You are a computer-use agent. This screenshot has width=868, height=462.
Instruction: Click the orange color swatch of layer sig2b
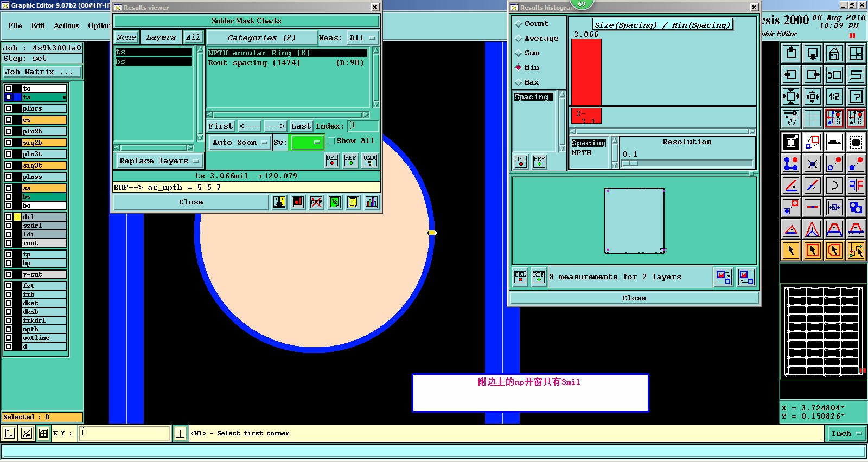point(44,143)
